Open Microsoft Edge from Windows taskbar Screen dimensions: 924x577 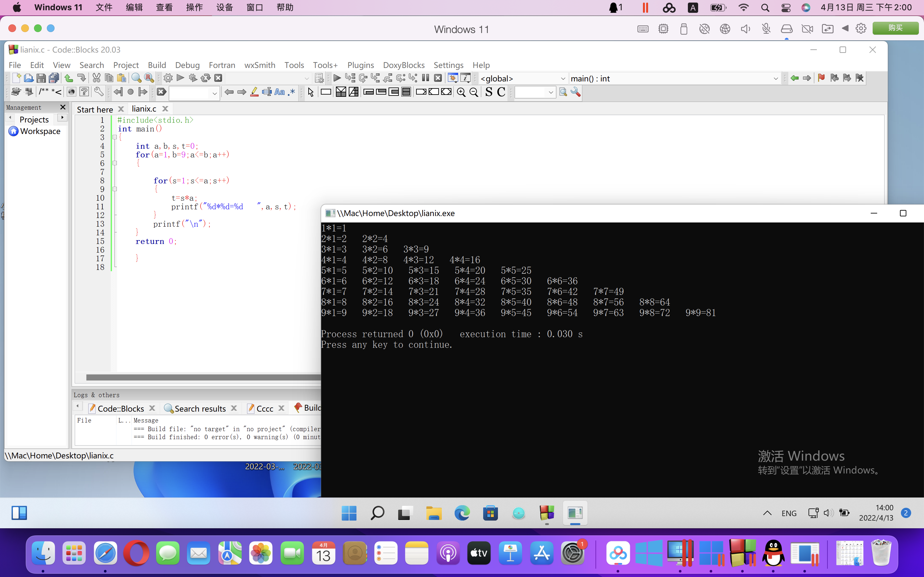tap(462, 513)
